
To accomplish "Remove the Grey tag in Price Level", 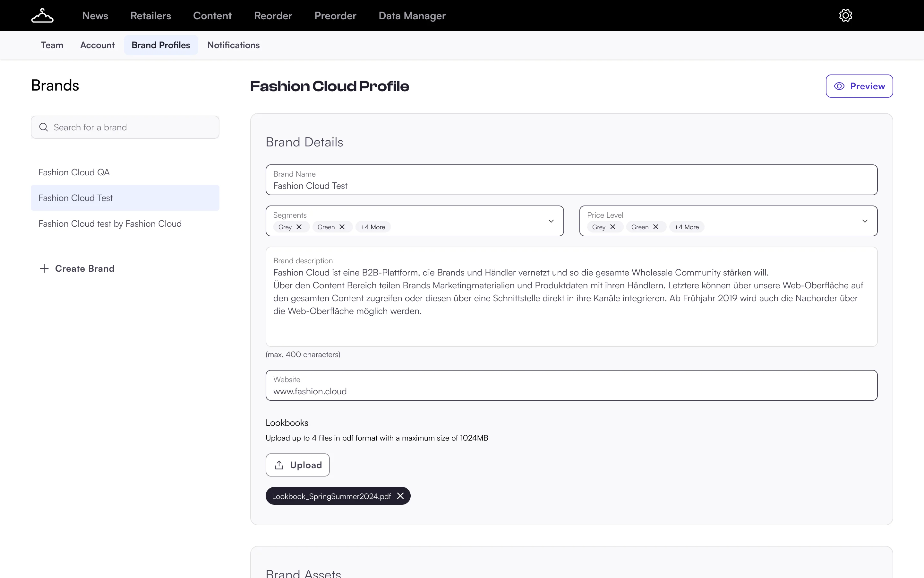I will coord(613,227).
